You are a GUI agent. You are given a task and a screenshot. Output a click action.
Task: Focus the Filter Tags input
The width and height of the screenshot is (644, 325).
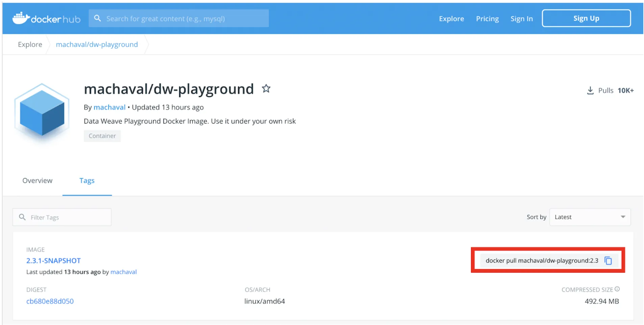pyautogui.click(x=62, y=217)
